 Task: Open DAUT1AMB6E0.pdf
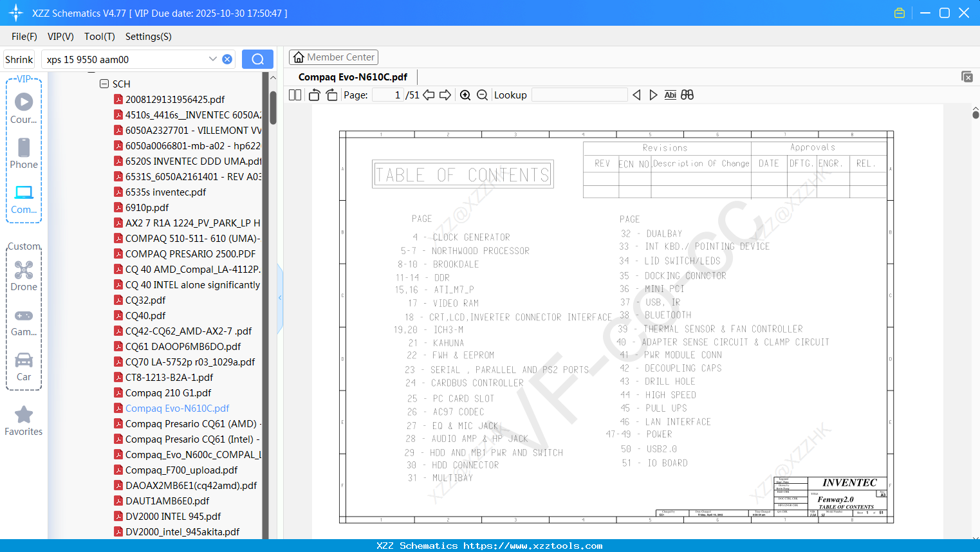point(167,501)
